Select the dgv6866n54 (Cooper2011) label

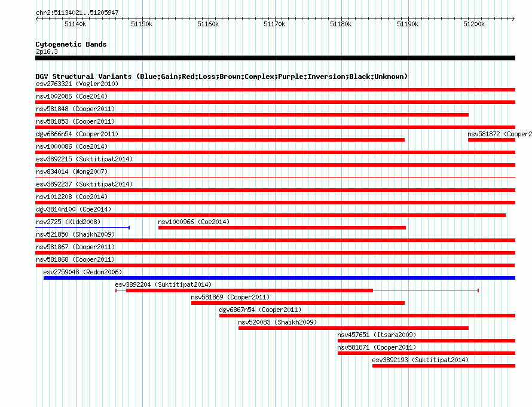tap(77, 134)
